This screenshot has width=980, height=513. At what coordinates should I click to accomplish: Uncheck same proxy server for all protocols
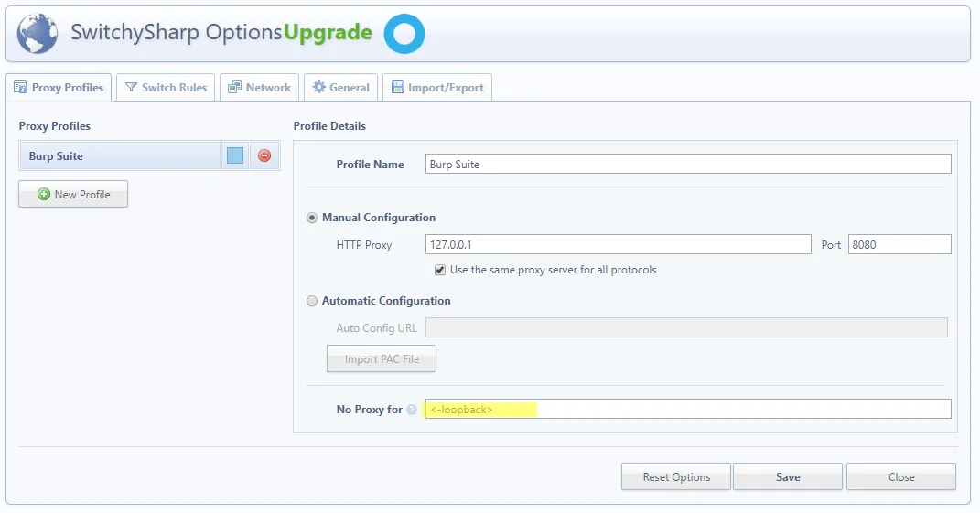tap(440, 270)
